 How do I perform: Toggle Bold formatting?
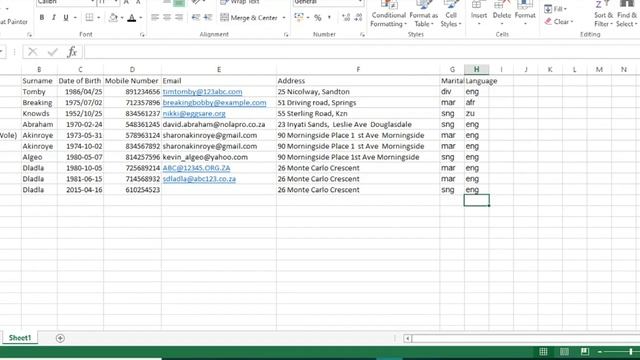[42, 18]
